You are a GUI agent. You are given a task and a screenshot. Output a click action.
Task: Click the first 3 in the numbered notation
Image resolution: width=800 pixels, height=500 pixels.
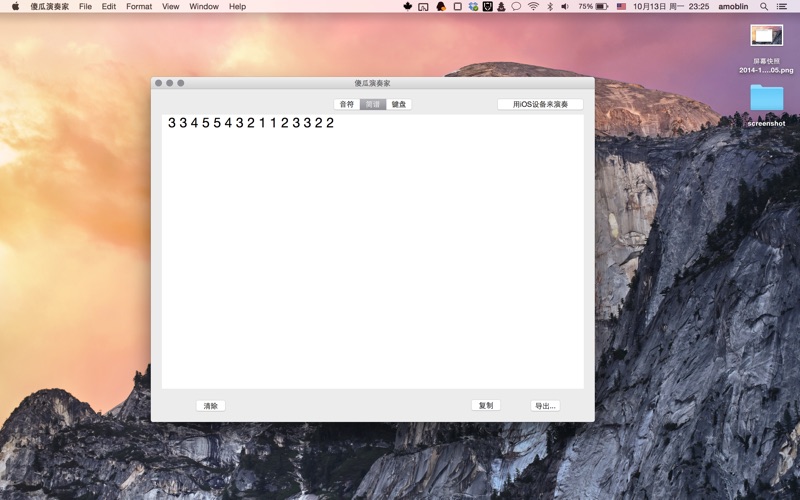172,122
